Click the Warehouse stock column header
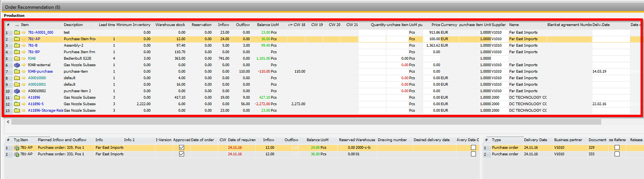This screenshot has width=644, height=179. (170, 25)
